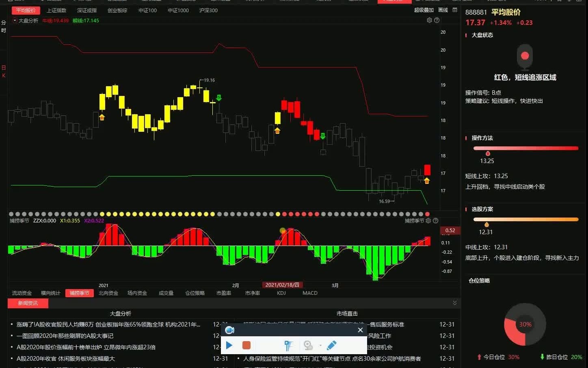Open the 新闻资讯 tab
Screen dimensions: 588x368
28,303
